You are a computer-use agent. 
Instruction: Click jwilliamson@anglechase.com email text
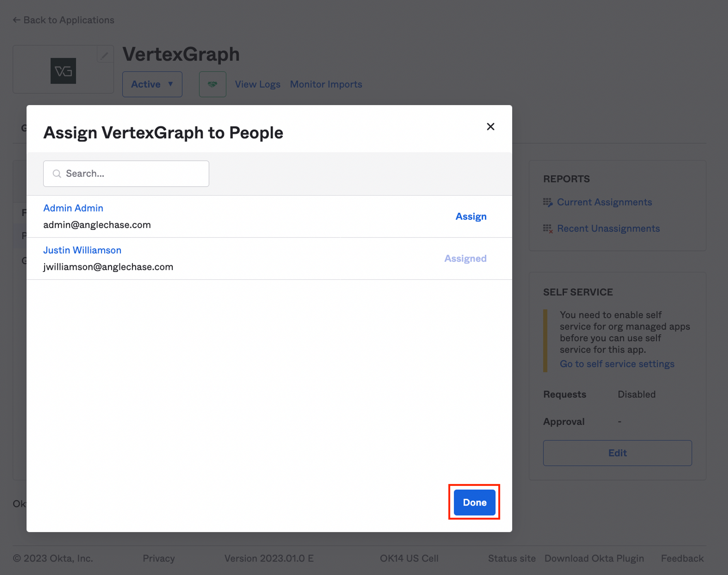pos(108,267)
